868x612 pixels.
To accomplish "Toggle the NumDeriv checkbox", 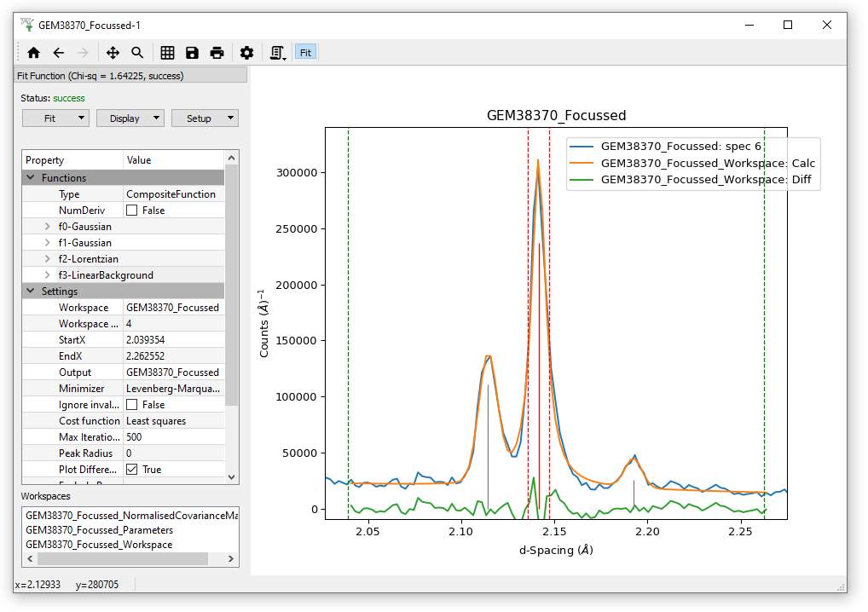I will pos(132,211).
